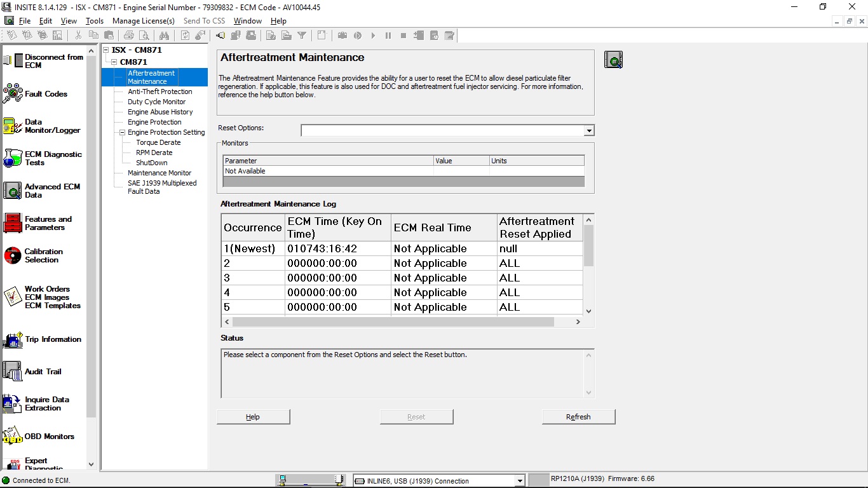The image size is (868, 488).
Task: Open Calibration Selection
Action: coord(34,255)
